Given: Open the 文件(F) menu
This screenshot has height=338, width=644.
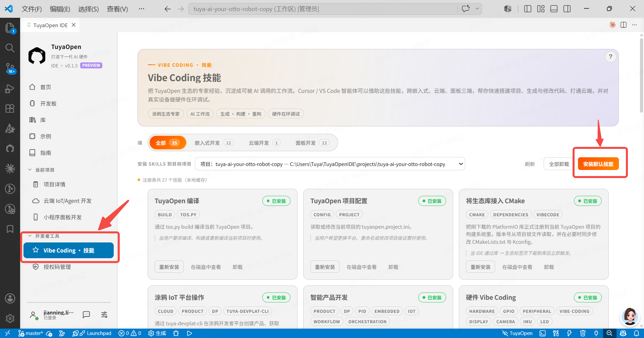Looking at the screenshot, I should click(x=32, y=9).
